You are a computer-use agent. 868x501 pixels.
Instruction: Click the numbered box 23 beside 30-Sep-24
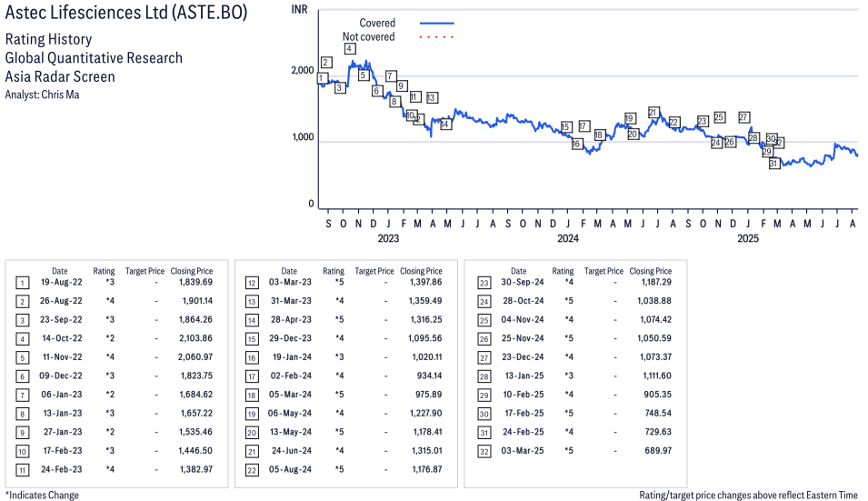484,284
